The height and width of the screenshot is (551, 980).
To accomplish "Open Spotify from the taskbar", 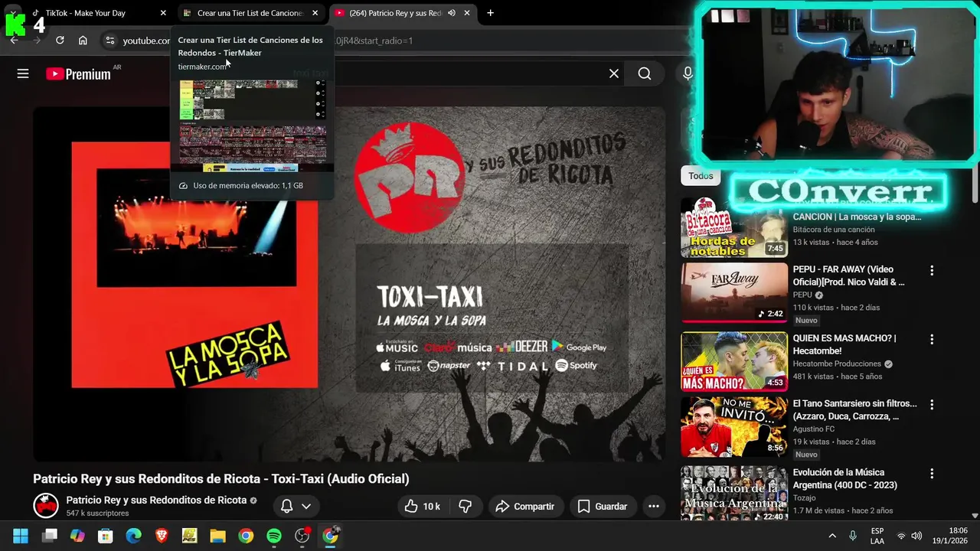I will 273,536.
